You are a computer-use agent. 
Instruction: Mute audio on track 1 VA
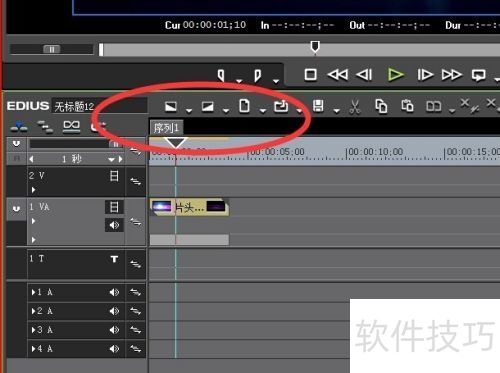point(114,225)
